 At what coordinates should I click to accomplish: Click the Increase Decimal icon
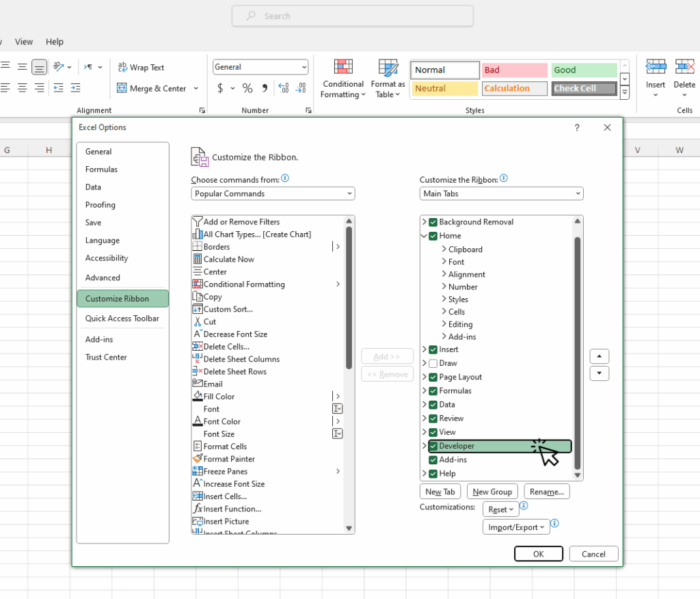(x=284, y=88)
